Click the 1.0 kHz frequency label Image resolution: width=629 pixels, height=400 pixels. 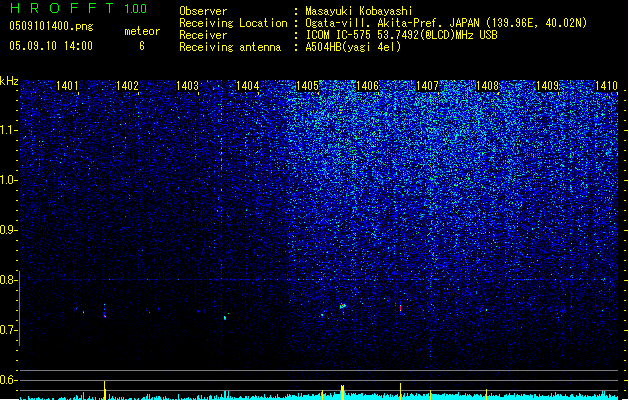pos(8,180)
